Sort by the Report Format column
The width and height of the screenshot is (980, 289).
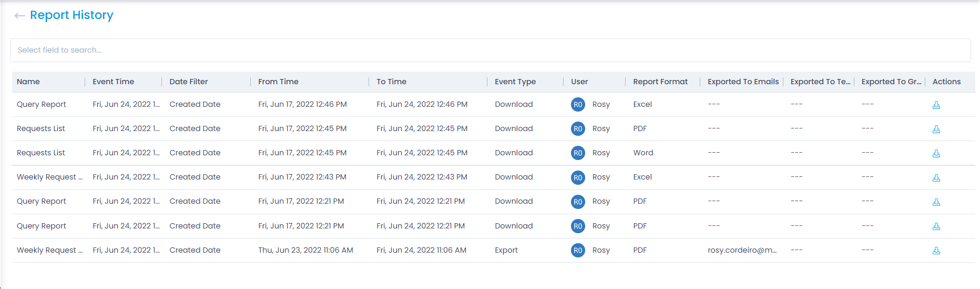[660, 82]
